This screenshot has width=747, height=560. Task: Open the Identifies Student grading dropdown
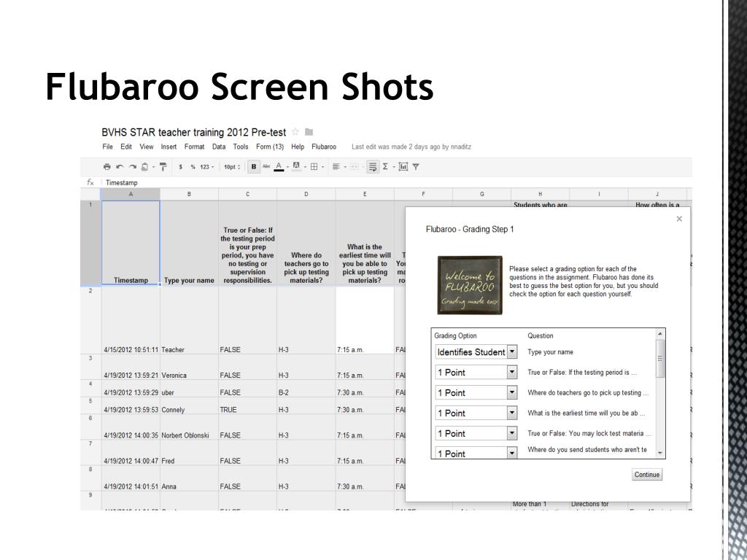511,352
